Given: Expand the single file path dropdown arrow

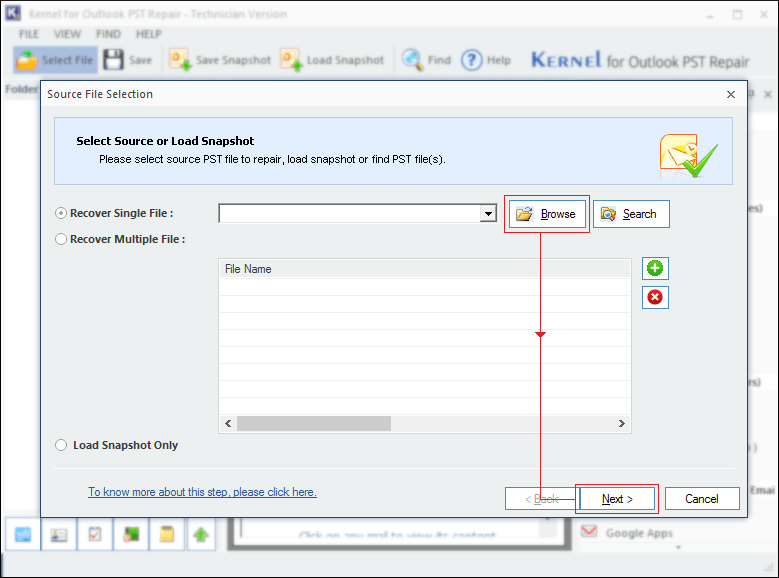Looking at the screenshot, I should (488, 214).
